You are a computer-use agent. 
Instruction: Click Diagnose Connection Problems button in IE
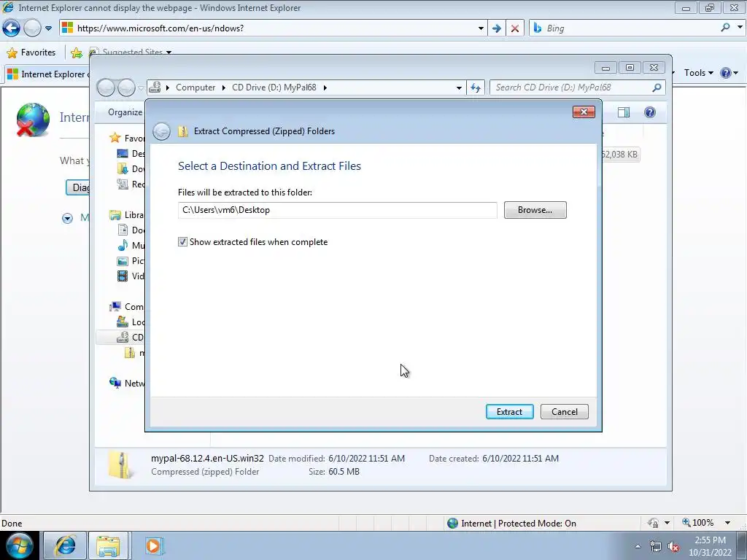point(77,187)
